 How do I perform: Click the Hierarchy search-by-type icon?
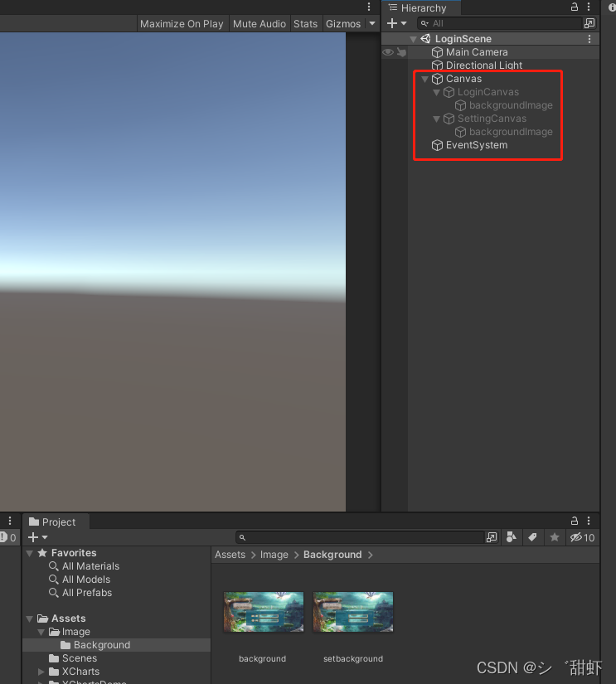click(x=589, y=23)
